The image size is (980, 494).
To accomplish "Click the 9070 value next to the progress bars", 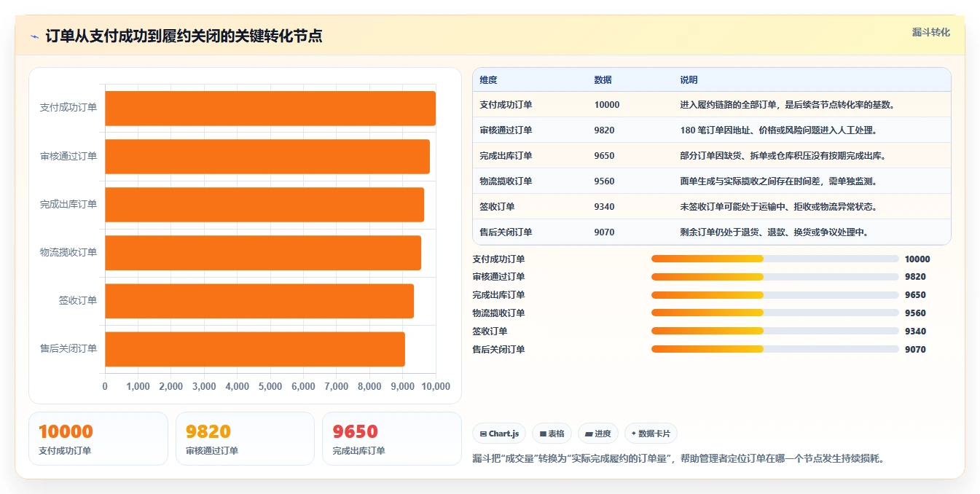I will [x=915, y=350].
